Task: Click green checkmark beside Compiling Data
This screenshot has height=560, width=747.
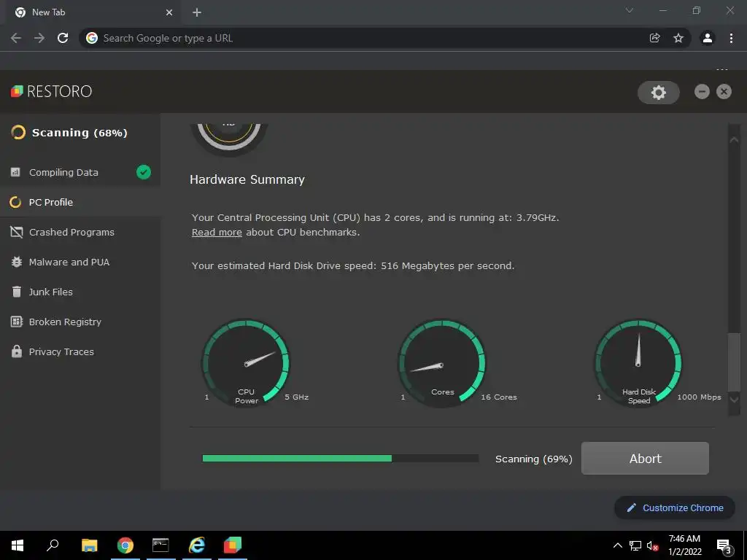Action: click(x=144, y=172)
